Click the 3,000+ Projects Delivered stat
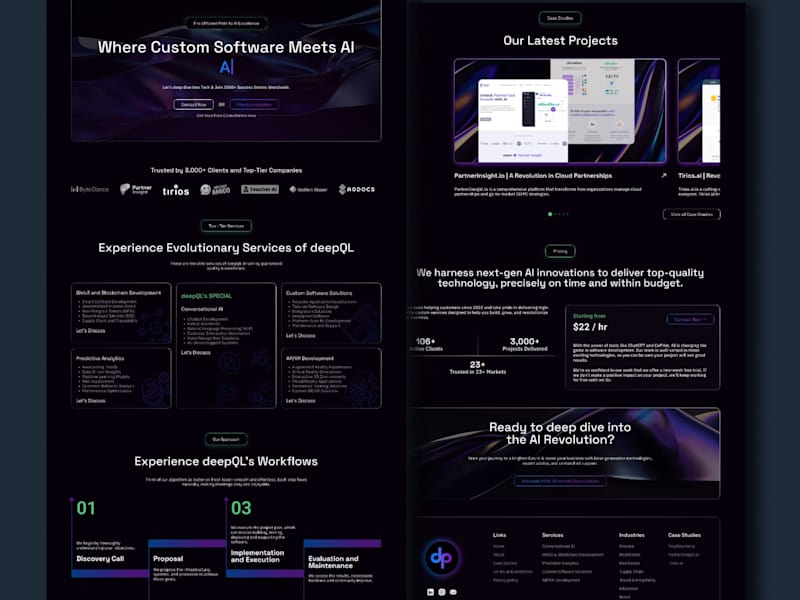 coord(524,344)
